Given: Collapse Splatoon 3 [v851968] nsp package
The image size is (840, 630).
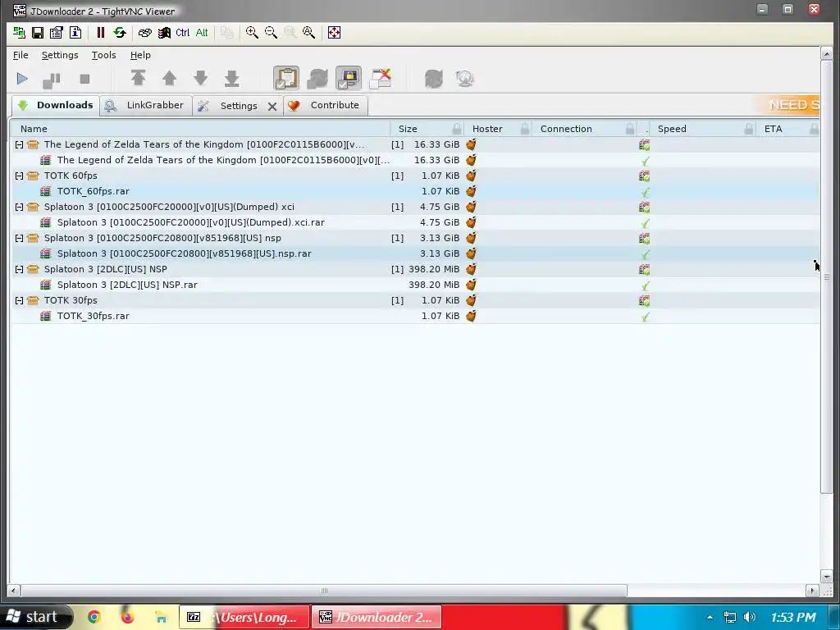Looking at the screenshot, I should pyautogui.click(x=20, y=238).
